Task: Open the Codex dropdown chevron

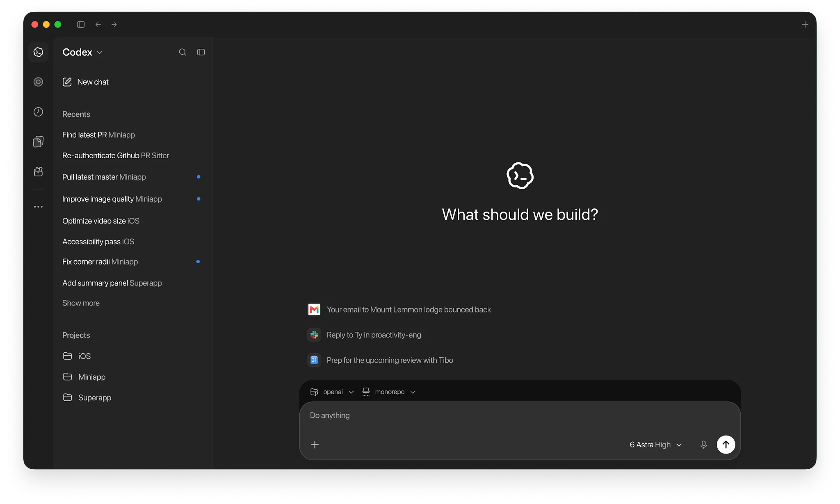Action: tap(100, 52)
